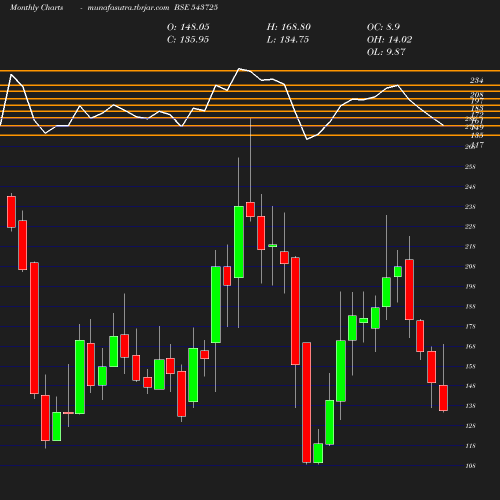Select the low value "L: 134.75"
Image resolution: width=500 pixels, height=500 pixels.
tap(288, 40)
